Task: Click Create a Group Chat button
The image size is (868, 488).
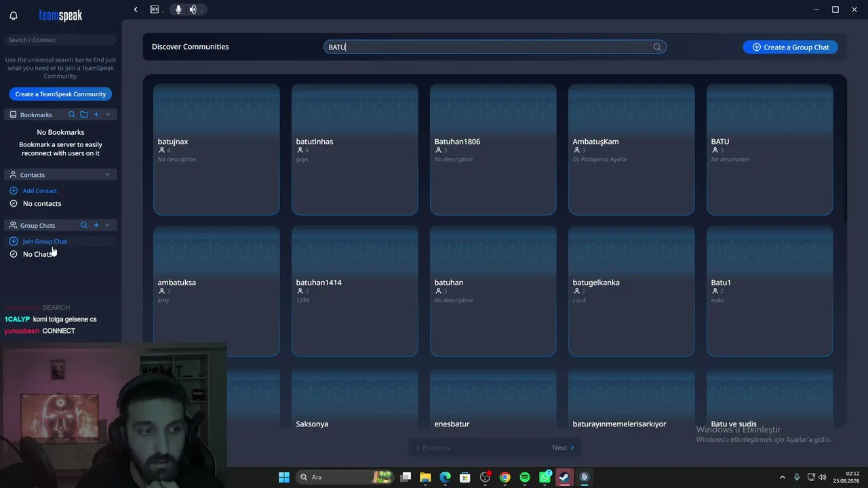Action: click(x=790, y=47)
